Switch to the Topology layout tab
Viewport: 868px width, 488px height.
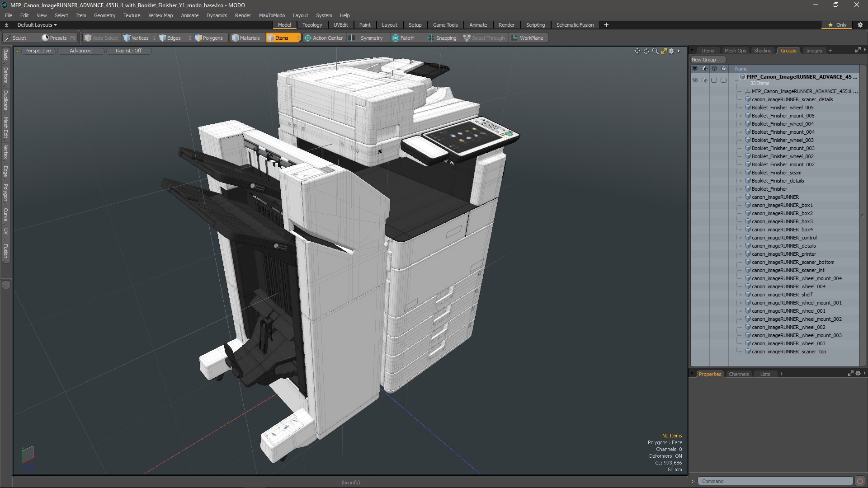pyautogui.click(x=312, y=25)
